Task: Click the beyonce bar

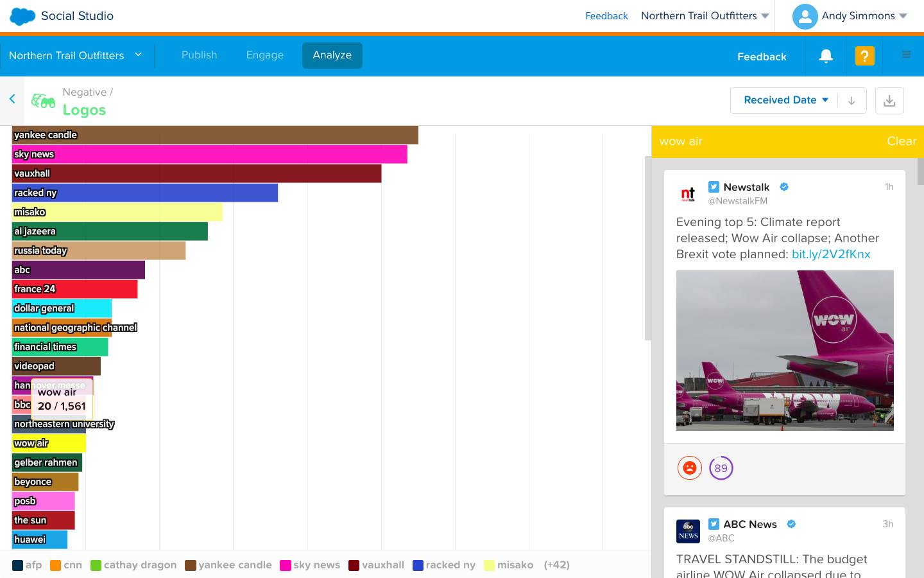Action: [45, 482]
